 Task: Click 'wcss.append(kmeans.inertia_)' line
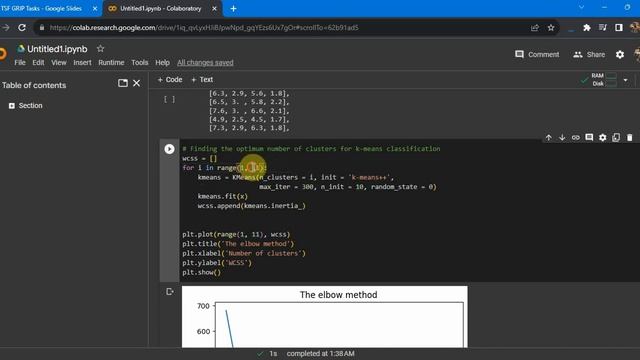251,206
